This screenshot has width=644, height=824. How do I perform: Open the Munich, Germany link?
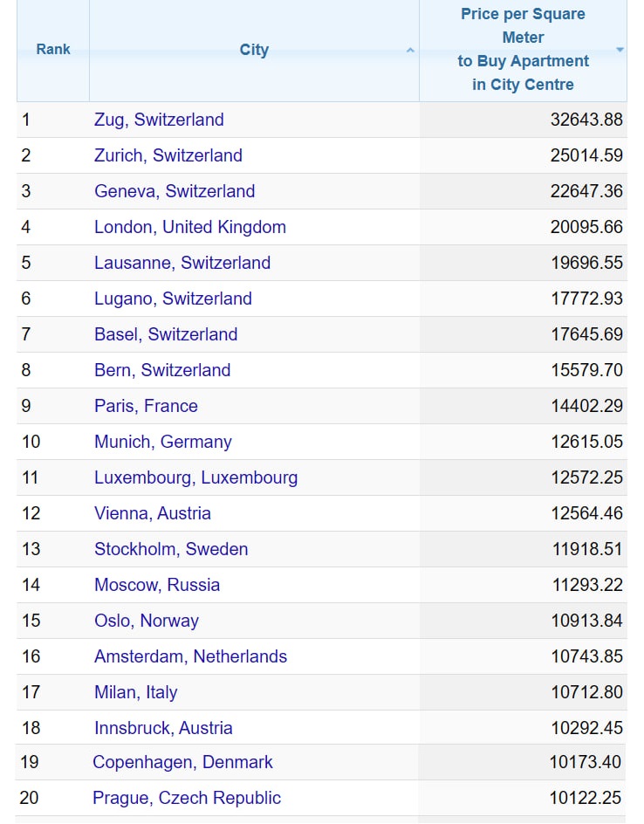pyautogui.click(x=163, y=442)
